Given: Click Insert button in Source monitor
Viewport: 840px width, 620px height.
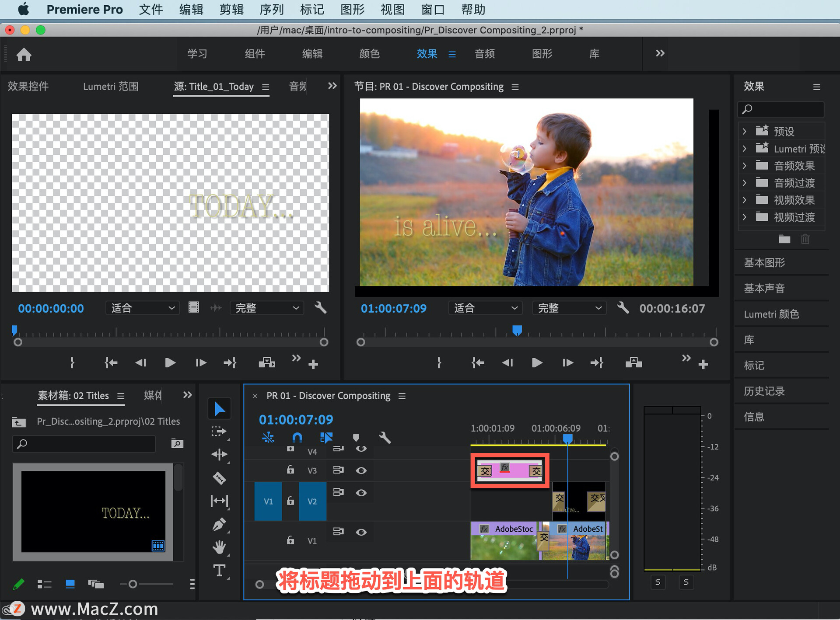Looking at the screenshot, I should (267, 362).
